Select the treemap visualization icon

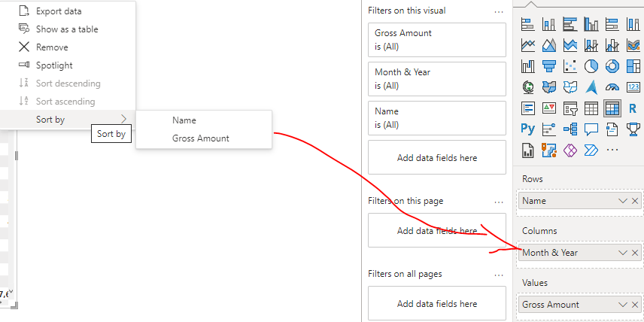(x=633, y=65)
